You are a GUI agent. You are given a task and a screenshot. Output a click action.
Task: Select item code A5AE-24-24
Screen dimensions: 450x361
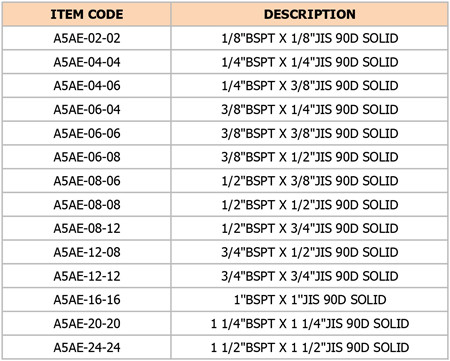click(x=87, y=348)
